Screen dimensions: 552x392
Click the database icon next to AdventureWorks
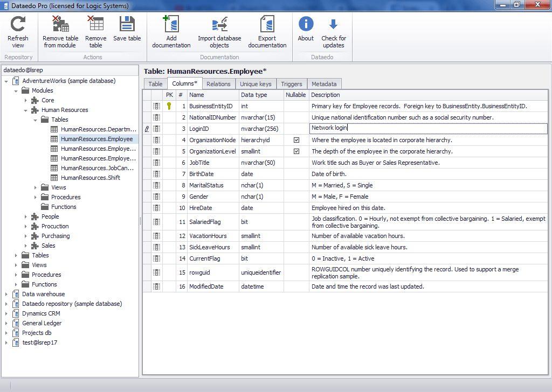click(16, 81)
